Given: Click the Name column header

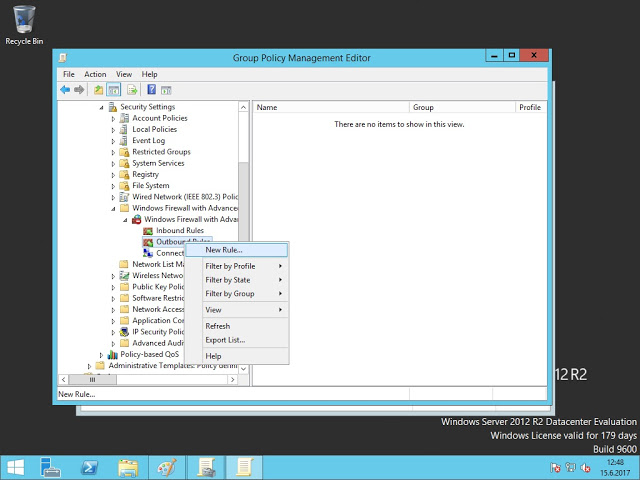Looking at the screenshot, I should tap(267, 107).
